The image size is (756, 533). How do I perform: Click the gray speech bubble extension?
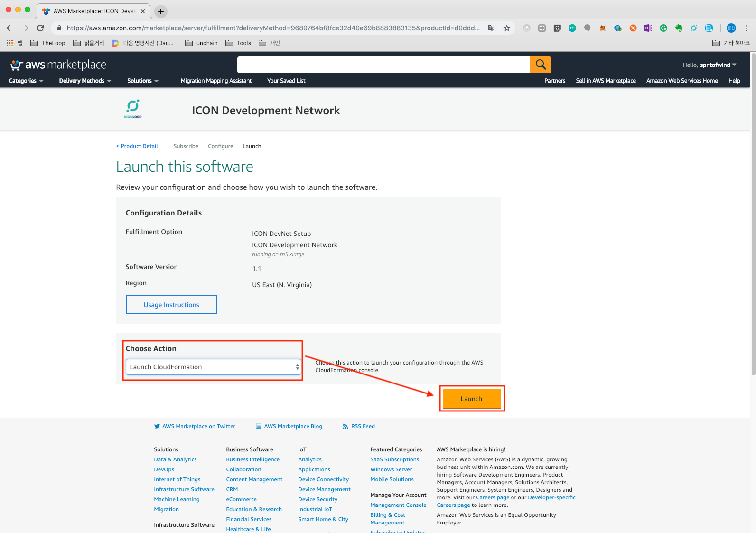pos(588,28)
